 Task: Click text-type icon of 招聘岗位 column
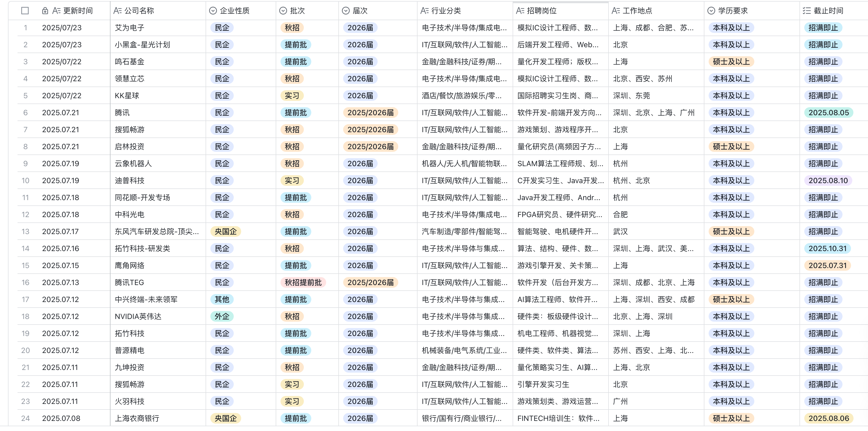pos(520,11)
